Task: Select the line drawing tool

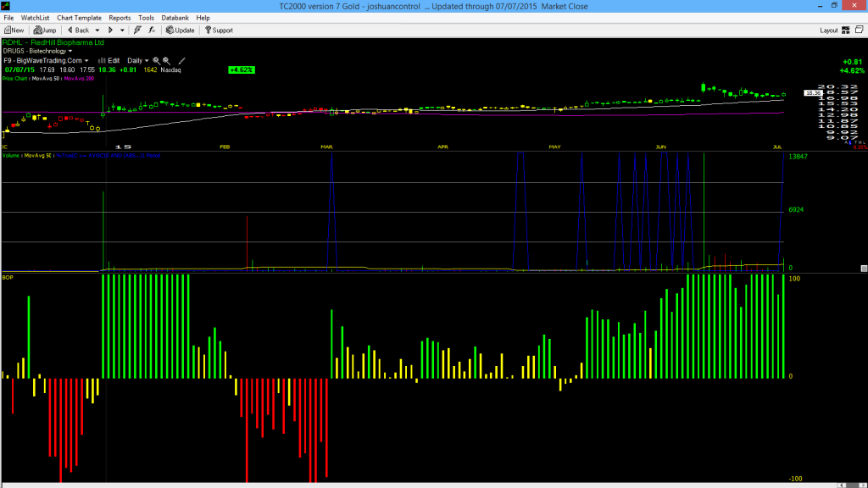Action: pos(181,61)
